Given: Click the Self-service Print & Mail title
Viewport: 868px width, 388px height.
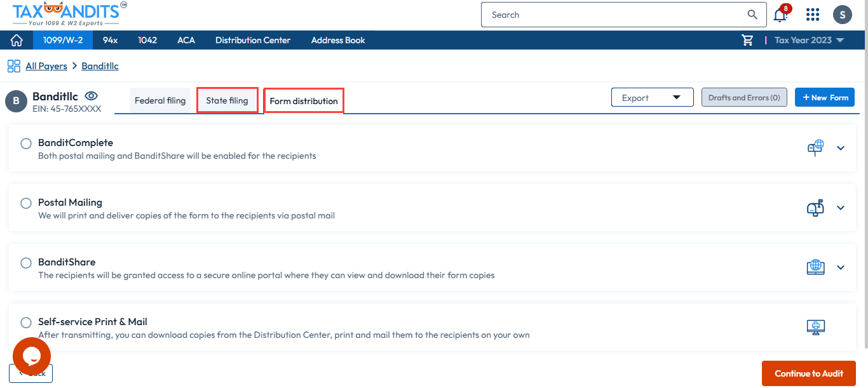Looking at the screenshot, I should pos(93,322).
